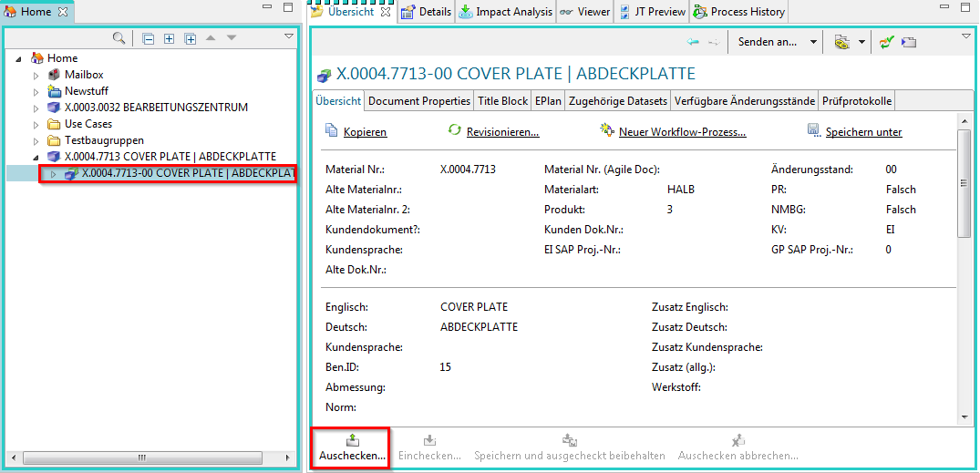Open the Senden an... dropdown

[778, 42]
